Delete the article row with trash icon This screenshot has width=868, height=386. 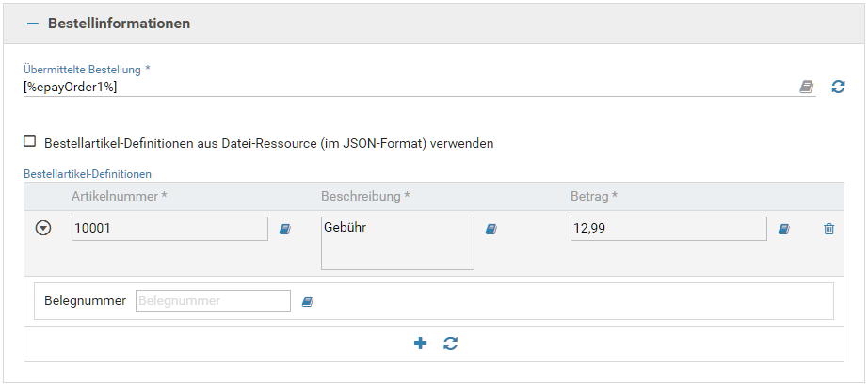tap(828, 229)
